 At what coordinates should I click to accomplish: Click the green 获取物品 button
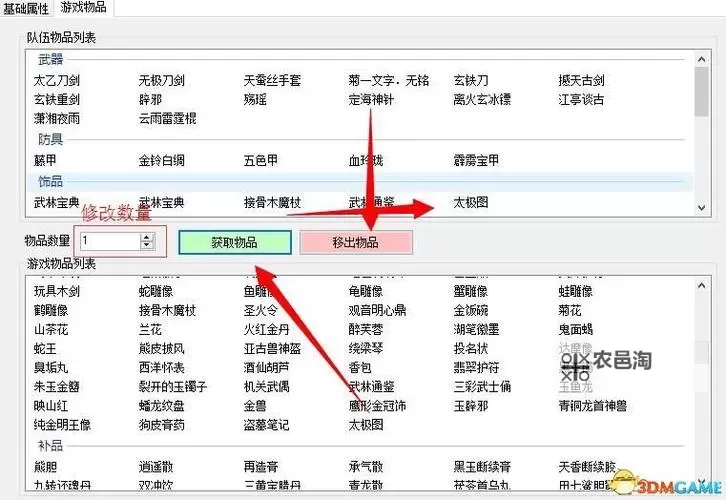point(235,242)
